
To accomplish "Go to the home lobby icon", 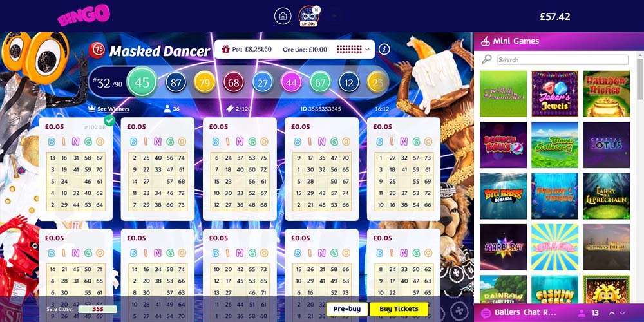I will coord(283,16).
